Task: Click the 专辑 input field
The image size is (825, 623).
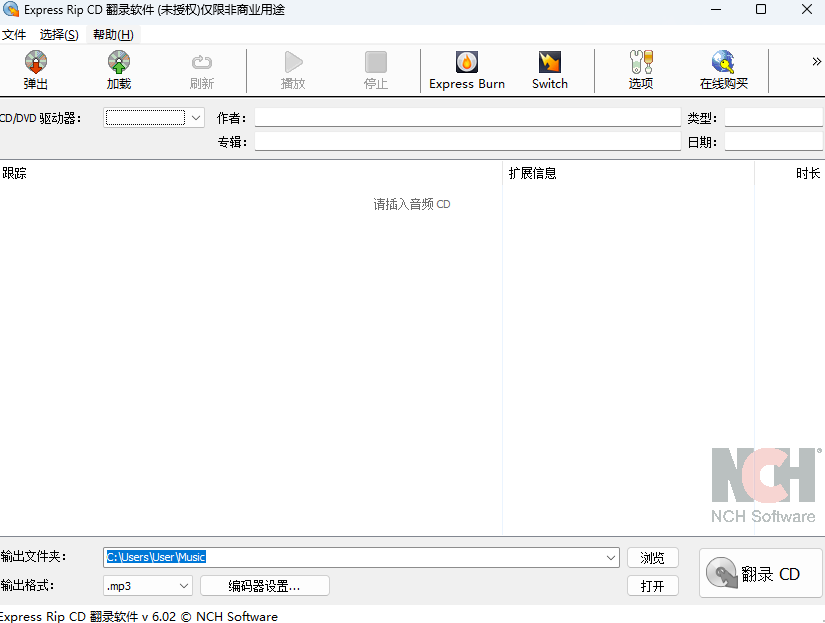Action: pyautogui.click(x=468, y=142)
